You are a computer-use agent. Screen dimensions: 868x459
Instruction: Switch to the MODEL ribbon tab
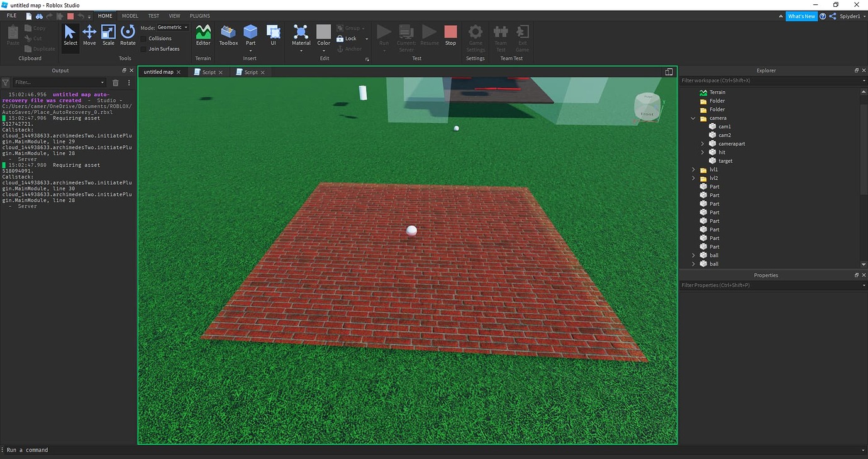coord(130,16)
